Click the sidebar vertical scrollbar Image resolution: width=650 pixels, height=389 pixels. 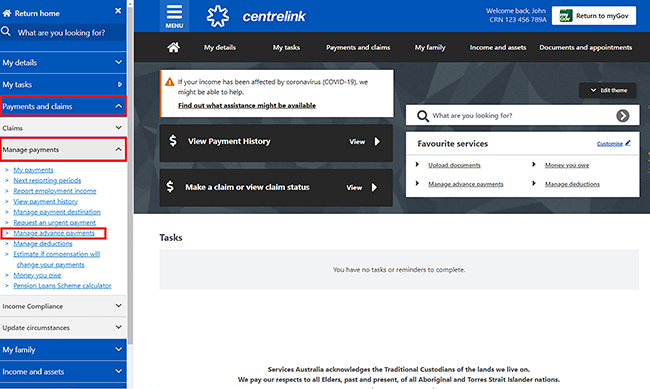pyautogui.click(x=130, y=174)
